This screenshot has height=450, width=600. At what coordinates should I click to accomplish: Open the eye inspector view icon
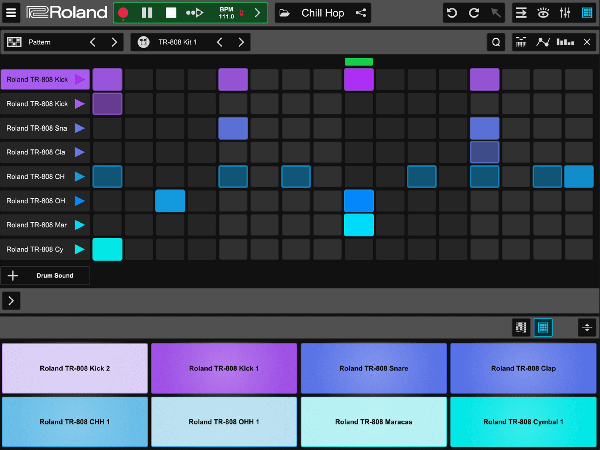pos(543,13)
